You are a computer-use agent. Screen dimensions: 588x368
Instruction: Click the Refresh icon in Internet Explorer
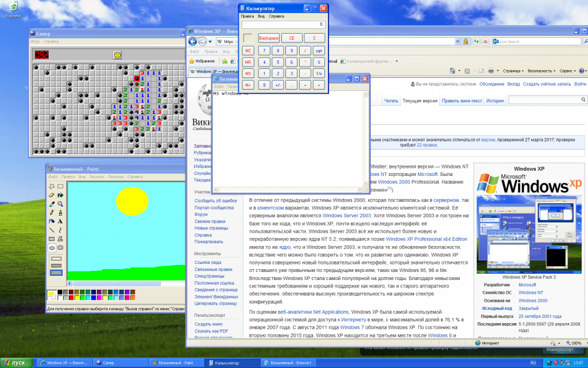[476, 41]
